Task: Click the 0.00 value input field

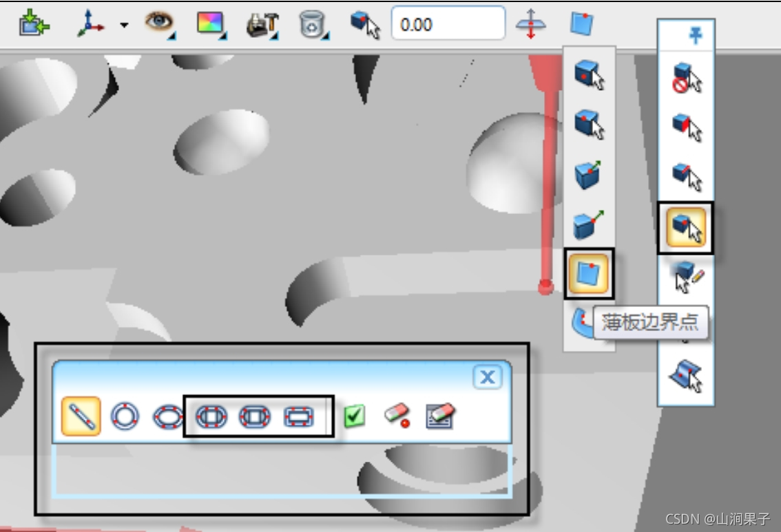Action: point(448,23)
